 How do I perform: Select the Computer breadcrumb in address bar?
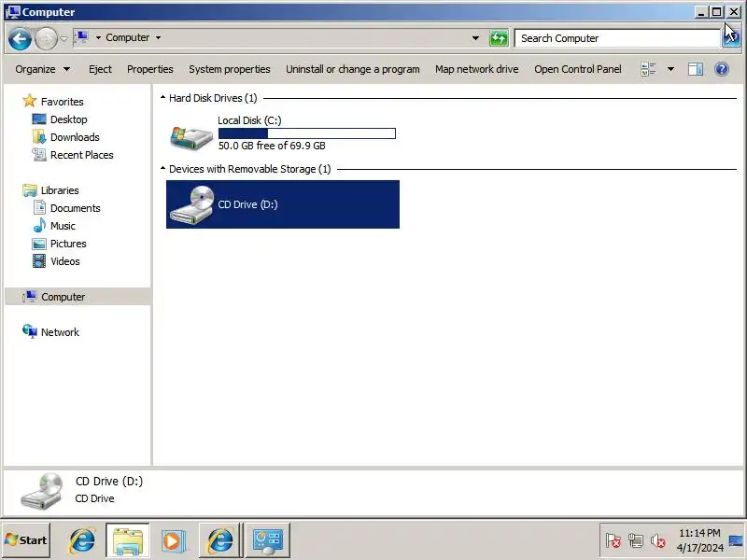click(x=127, y=37)
